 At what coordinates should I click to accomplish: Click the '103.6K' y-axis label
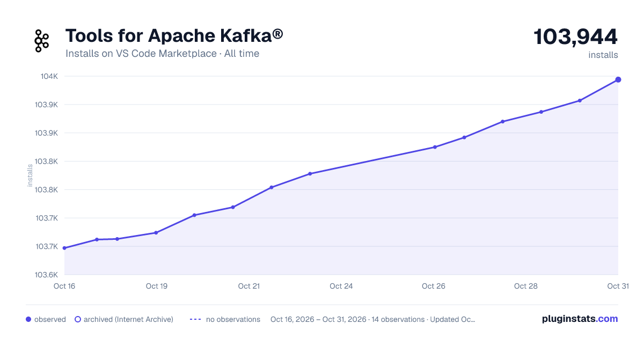(47, 275)
